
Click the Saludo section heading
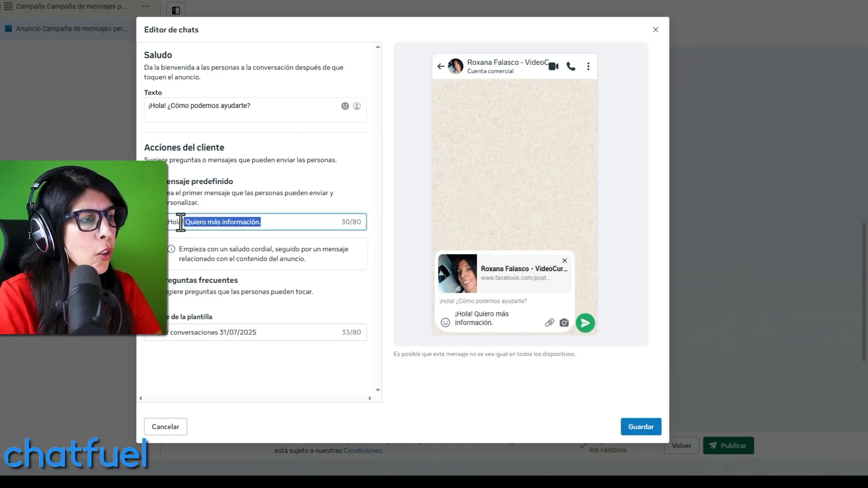tap(158, 55)
